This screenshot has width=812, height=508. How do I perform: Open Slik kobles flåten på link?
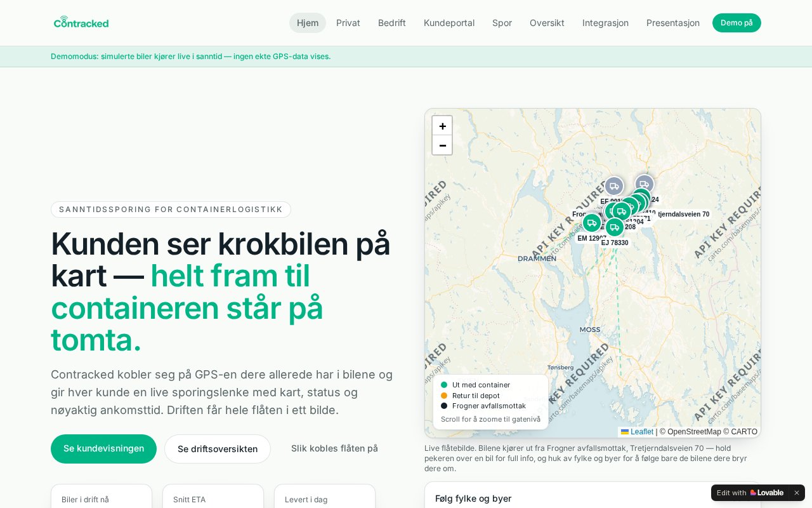pyautogui.click(x=334, y=448)
